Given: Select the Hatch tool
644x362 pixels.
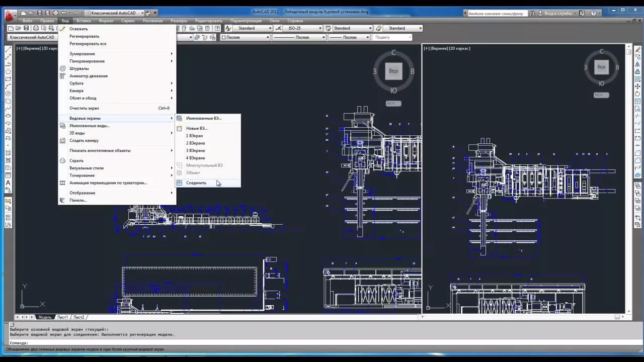Looking at the screenshot, I should point(8,153).
